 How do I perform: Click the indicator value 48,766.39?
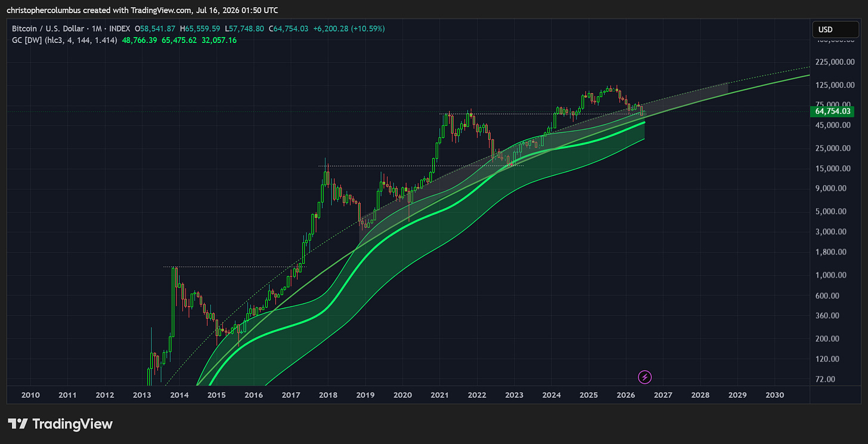[140, 40]
